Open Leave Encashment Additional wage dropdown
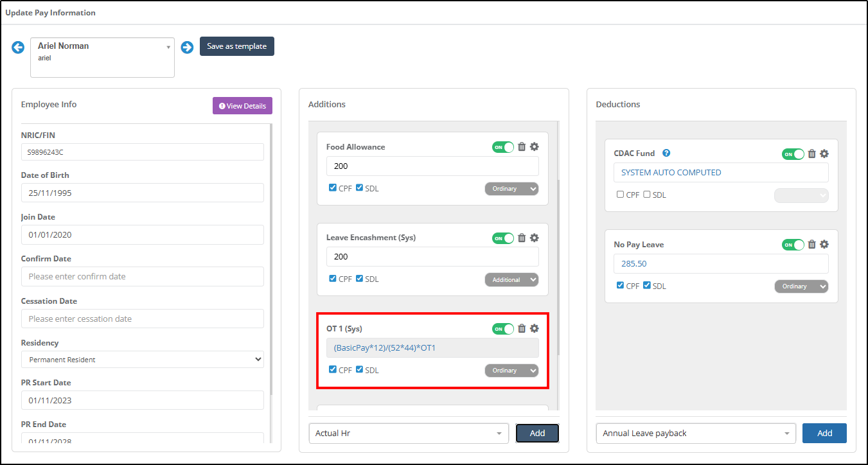This screenshot has height=465, width=868. click(511, 279)
